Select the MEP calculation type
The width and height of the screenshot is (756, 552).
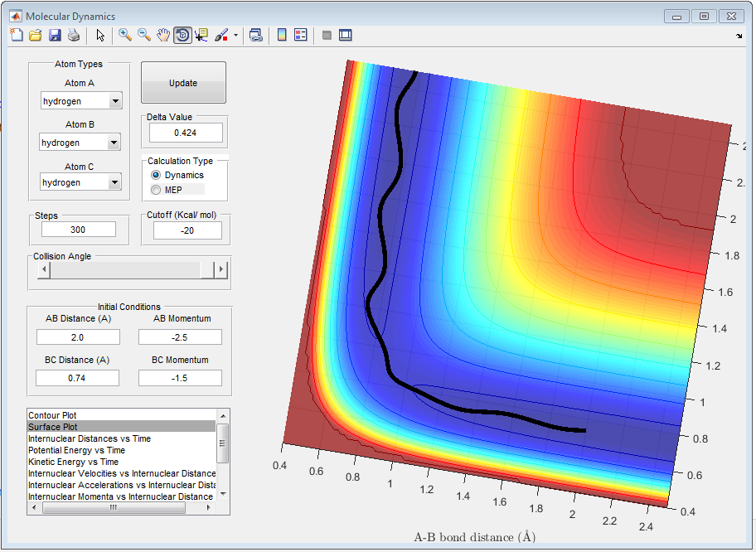tap(156, 191)
